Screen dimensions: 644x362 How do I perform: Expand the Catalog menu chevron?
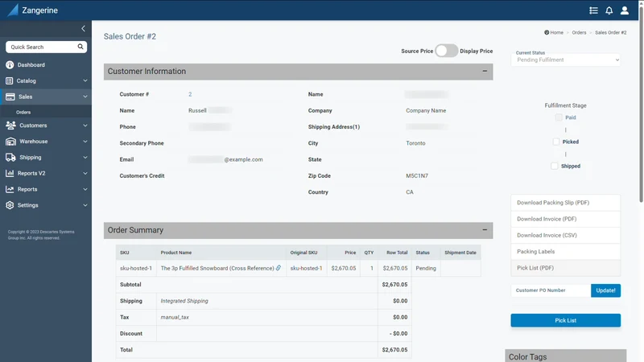[85, 81]
